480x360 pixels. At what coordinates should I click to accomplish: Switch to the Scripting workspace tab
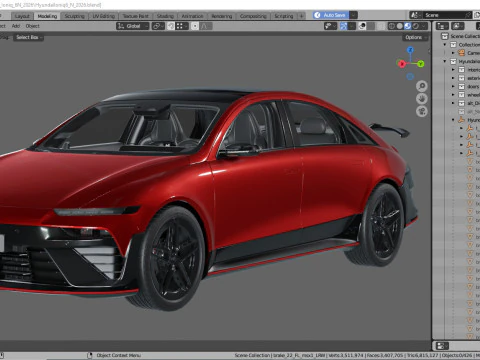tap(284, 16)
